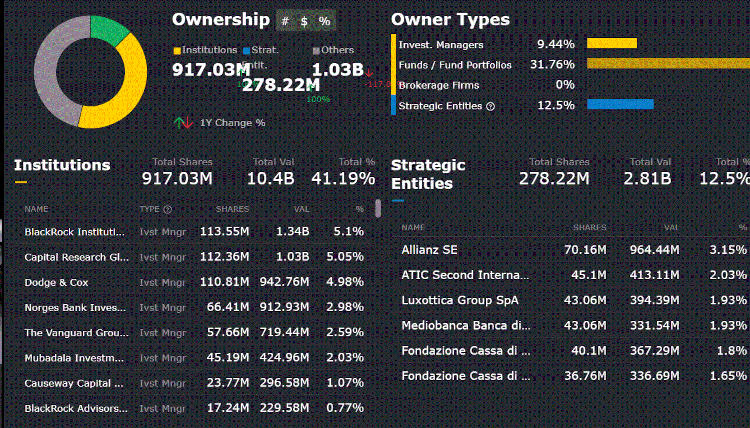Click the Funds / Fund Portfolios bar
The height and width of the screenshot is (428, 750).
[668, 64]
